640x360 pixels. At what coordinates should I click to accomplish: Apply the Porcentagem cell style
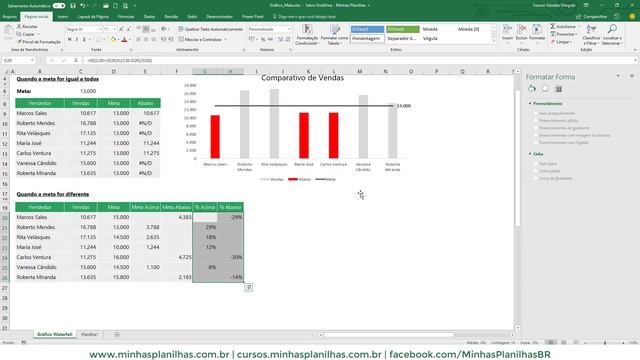(x=367, y=38)
